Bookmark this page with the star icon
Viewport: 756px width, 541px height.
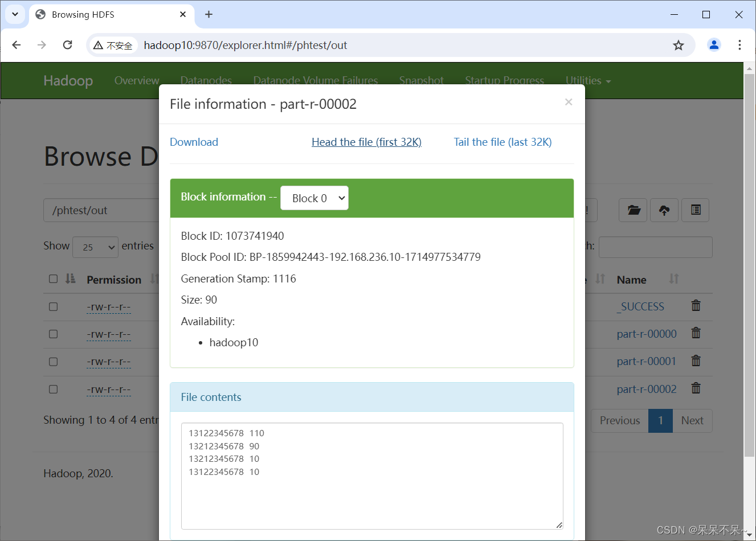click(x=678, y=45)
